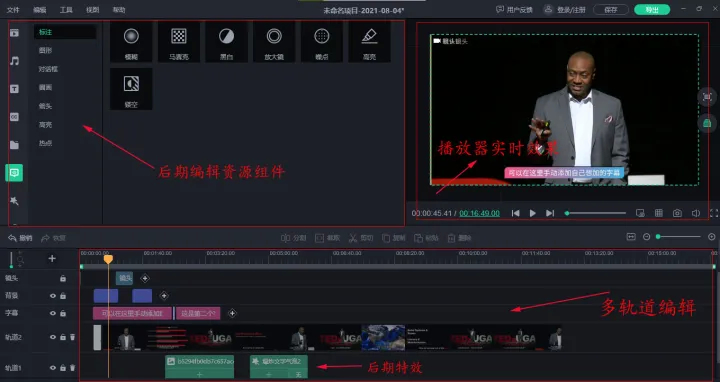Open the 编辑 (Edit) menu
The width and height of the screenshot is (720, 382).
40,10
